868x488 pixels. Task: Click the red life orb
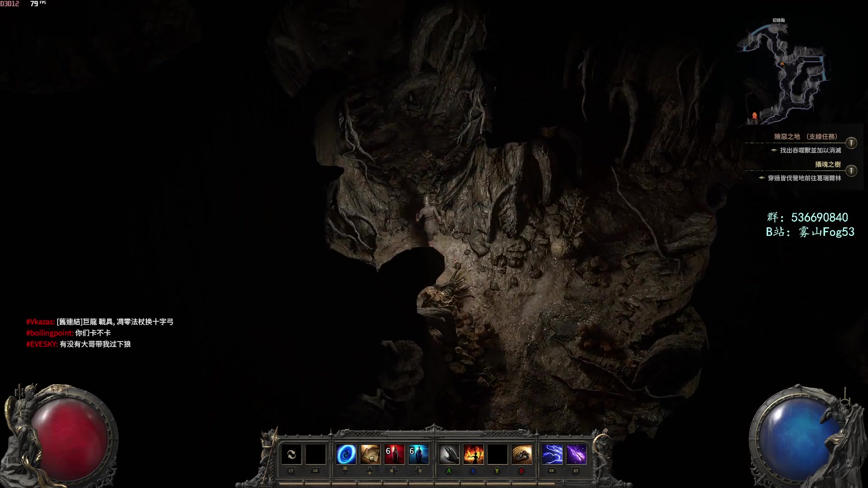click(70, 440)
